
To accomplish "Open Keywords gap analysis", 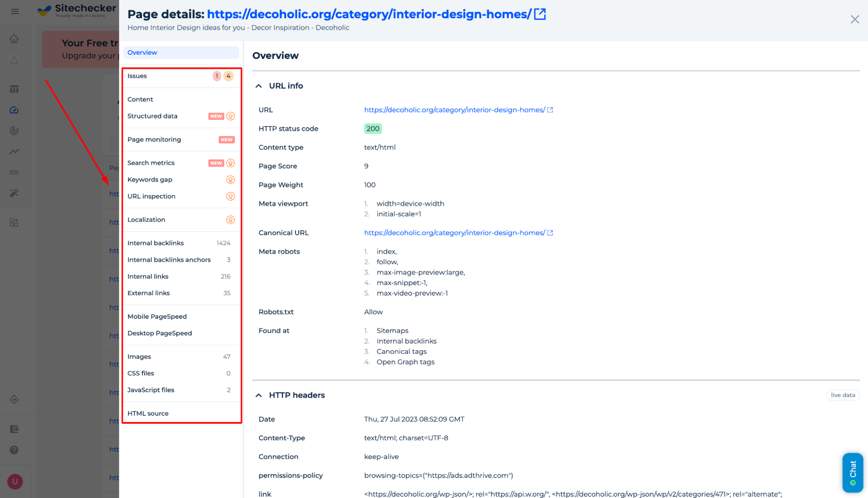I will click(x=150, y=179).
